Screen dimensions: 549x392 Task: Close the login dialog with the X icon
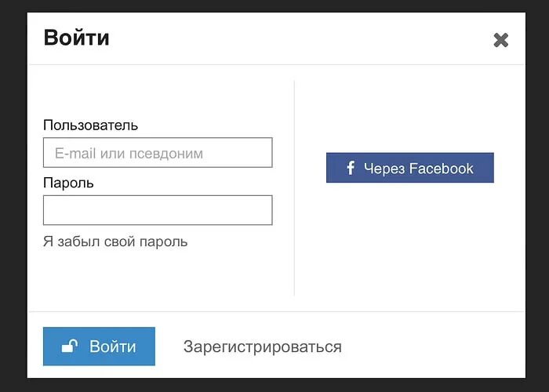[x=500, y=40]
